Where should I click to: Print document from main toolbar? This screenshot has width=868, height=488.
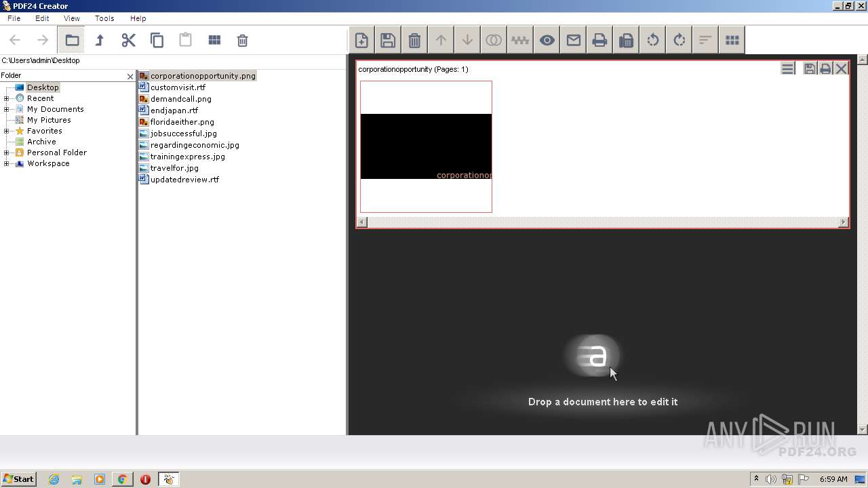tap(599, 41)
